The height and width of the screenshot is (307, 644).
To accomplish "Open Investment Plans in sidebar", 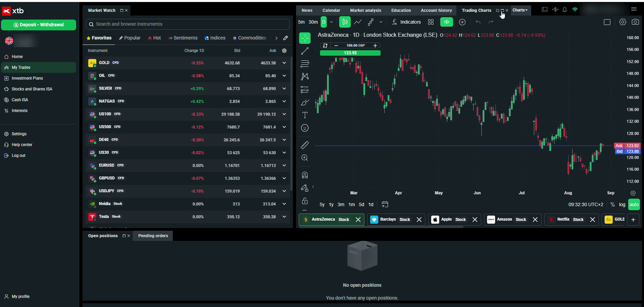I will [x=38, y=78].
